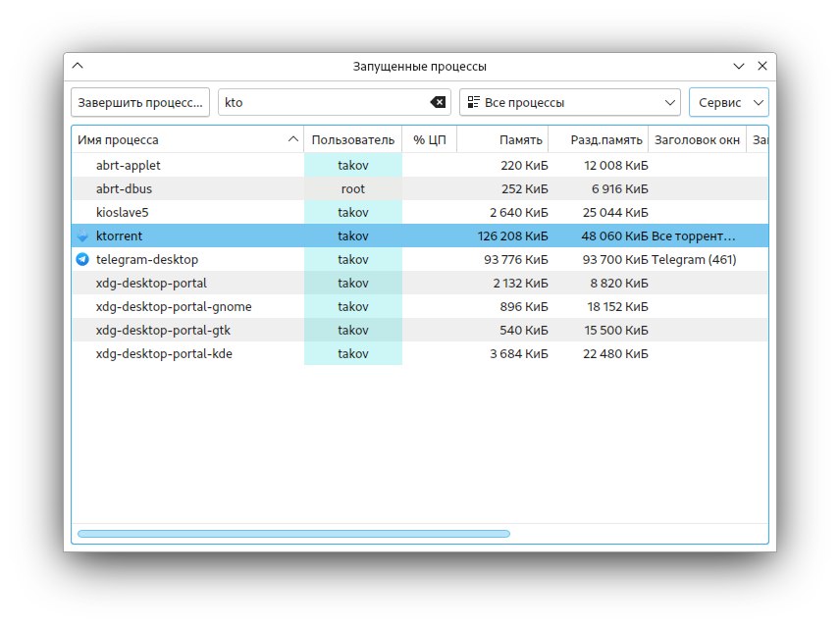Click the telegram-desktop process icon
The width and height of the screenshot is (840, 627).
[82, 260]
